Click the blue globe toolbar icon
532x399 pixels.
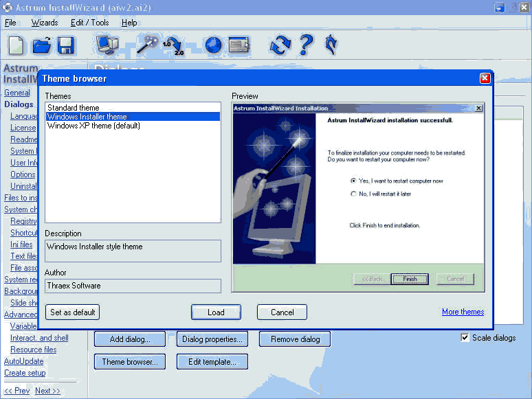click(x=213, y=45)
